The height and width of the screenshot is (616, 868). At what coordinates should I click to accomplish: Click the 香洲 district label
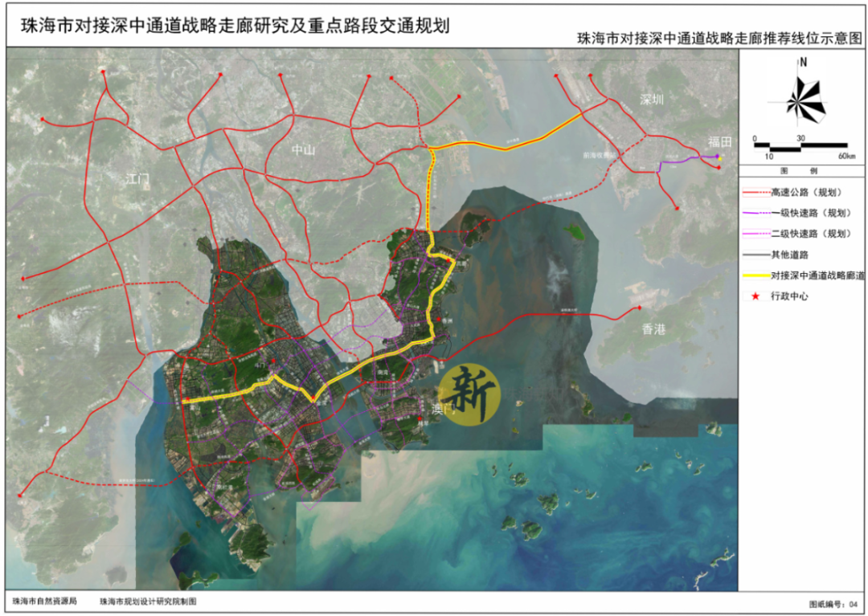tap(448, 320)
